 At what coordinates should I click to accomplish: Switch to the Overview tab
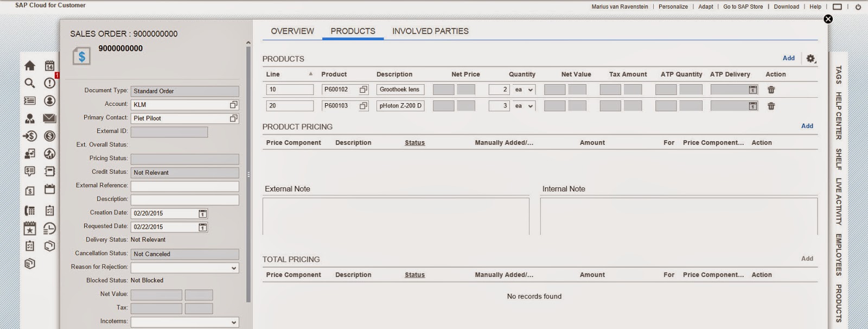(292, 31)
